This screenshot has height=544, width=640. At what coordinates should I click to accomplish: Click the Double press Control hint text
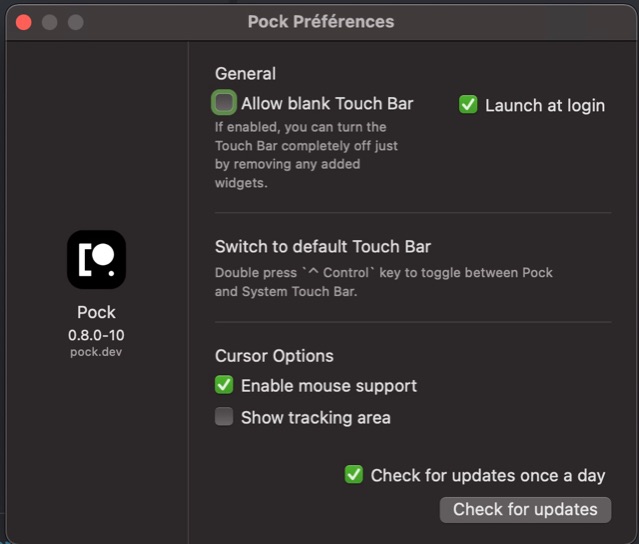[x=383, y=282]
